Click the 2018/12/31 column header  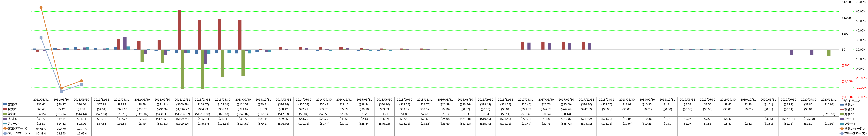(667, 100)
